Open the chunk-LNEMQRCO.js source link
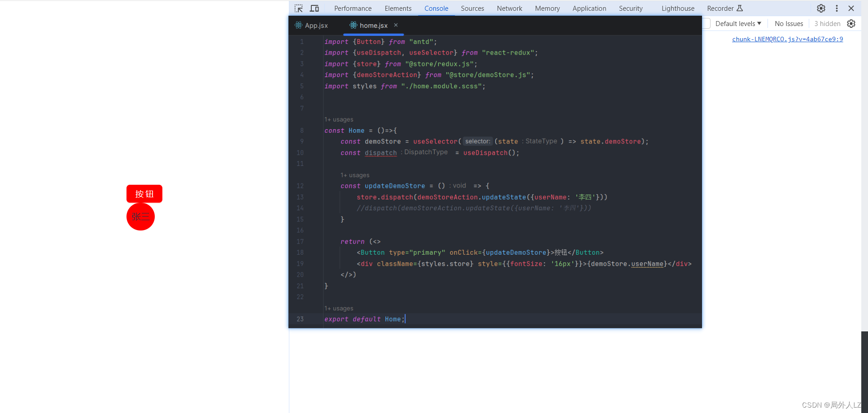The image size is (868, 413). click(787, 39)
